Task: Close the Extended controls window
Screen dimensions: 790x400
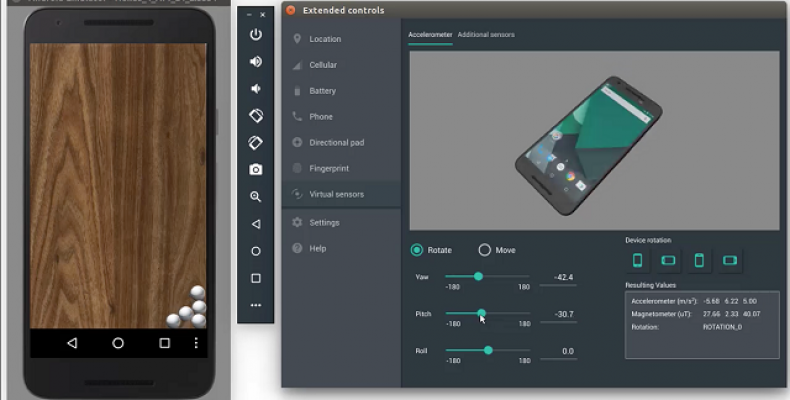Action: [x=291, y=10]
